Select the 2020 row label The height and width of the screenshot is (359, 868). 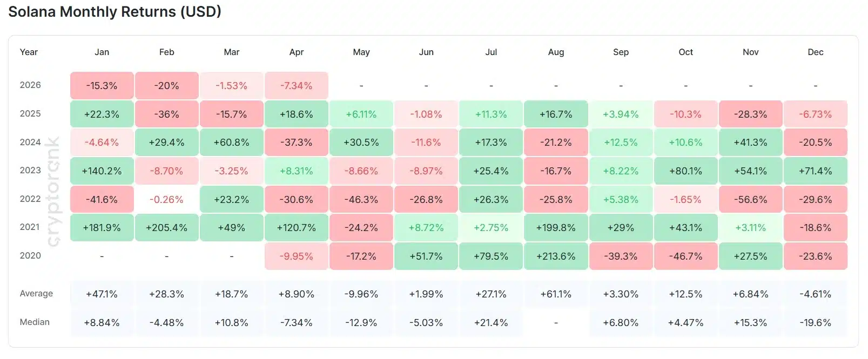tap(30, 256)
